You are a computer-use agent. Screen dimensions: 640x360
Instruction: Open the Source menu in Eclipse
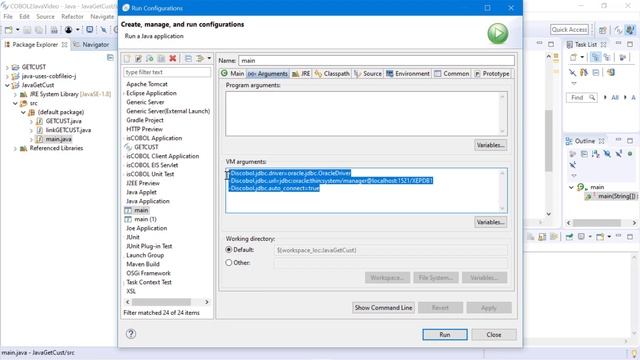45,16
